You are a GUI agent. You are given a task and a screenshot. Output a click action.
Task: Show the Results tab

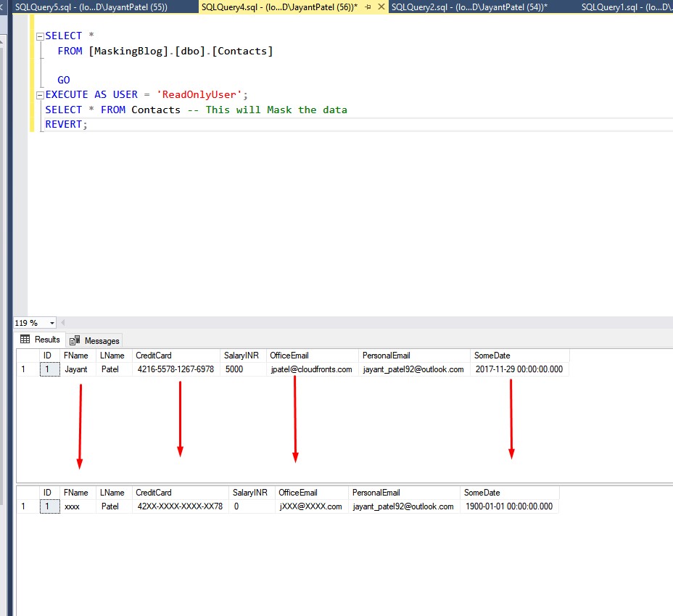click(x=41, y=340)
